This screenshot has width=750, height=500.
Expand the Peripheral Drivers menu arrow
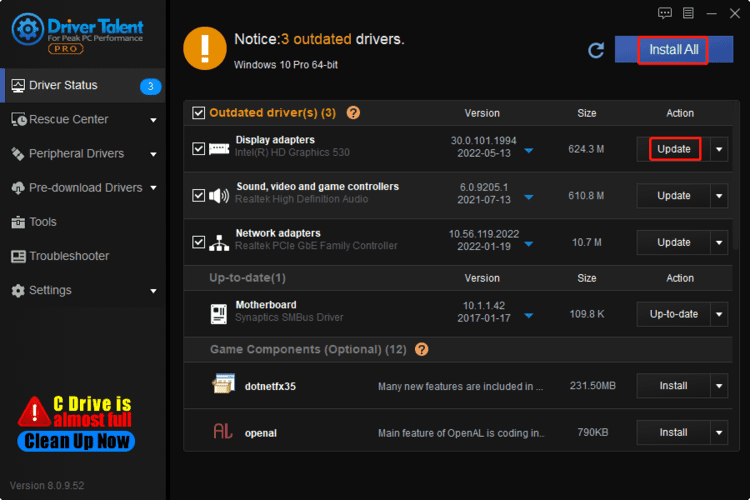[154, 155]
